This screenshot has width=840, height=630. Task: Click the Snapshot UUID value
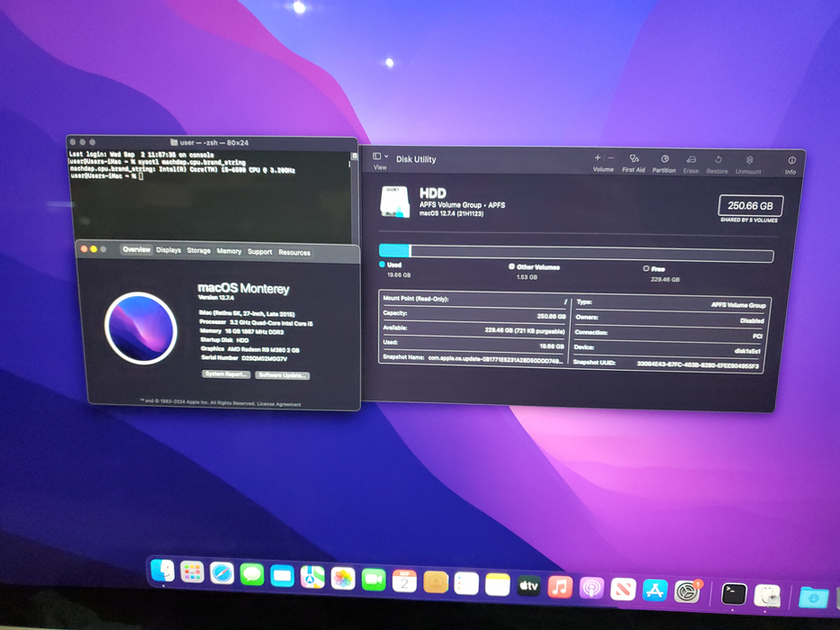[x=698, y=364]
